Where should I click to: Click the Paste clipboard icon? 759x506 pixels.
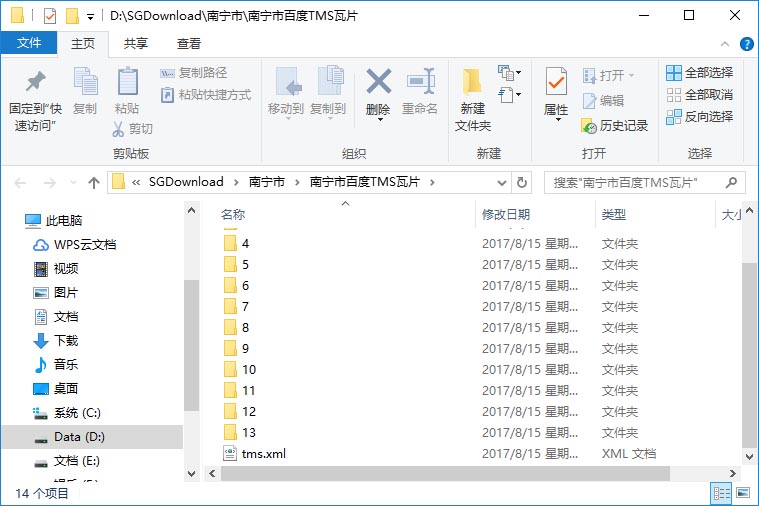coord(128,81)
